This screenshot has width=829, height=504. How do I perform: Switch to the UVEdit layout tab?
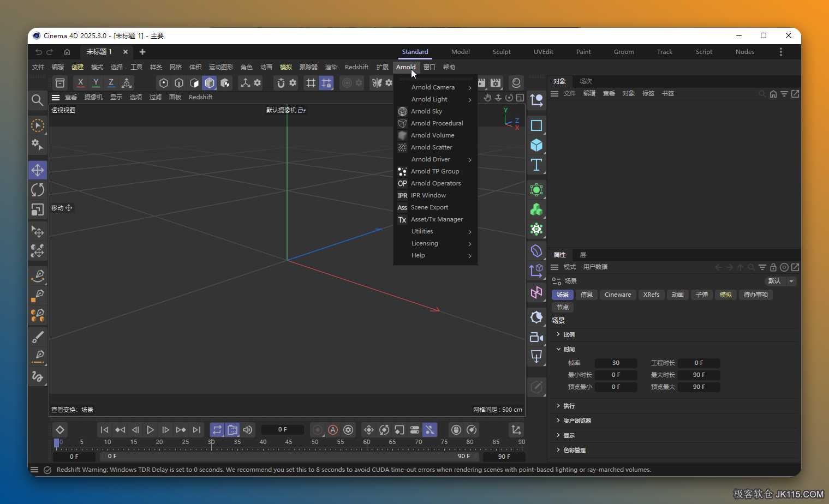pos(543,52)
